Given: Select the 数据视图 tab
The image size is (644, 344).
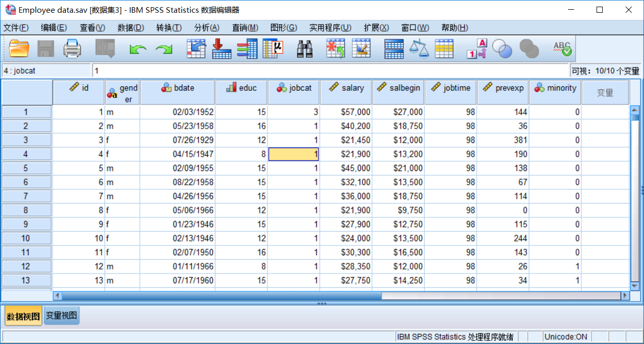Looking at the screenshot, I should tap(23, 316).
